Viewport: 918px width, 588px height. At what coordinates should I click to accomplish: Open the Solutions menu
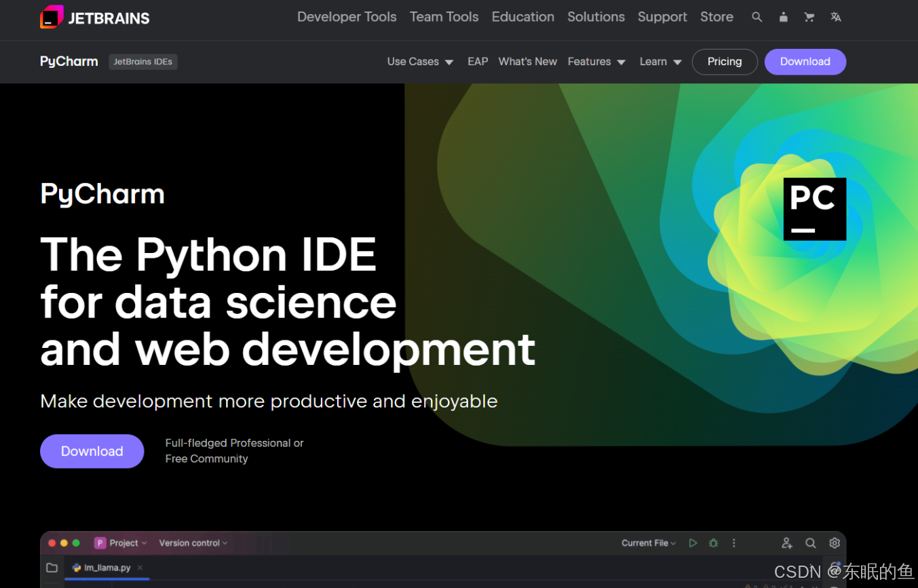(x=596, y=17)
